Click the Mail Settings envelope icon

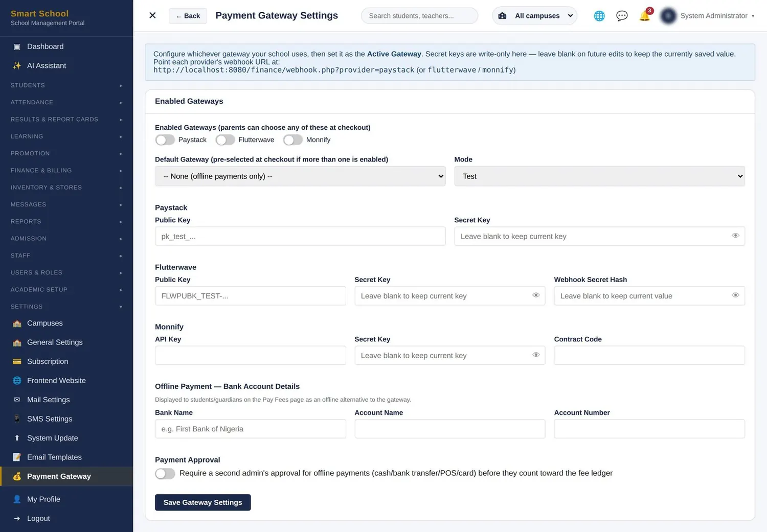coord(17,400)
